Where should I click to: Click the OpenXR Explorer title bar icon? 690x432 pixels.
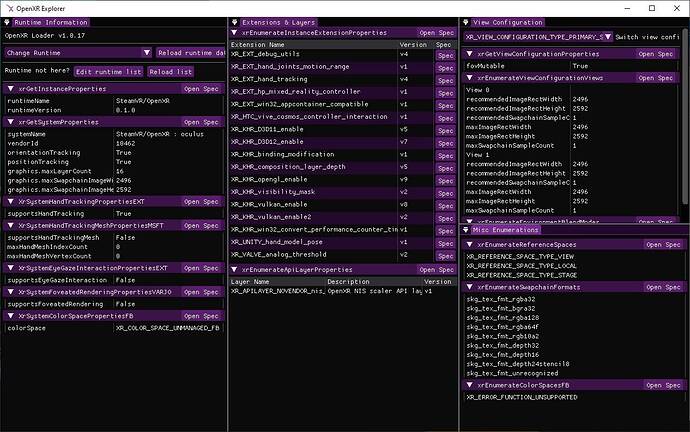coord(9,8)
